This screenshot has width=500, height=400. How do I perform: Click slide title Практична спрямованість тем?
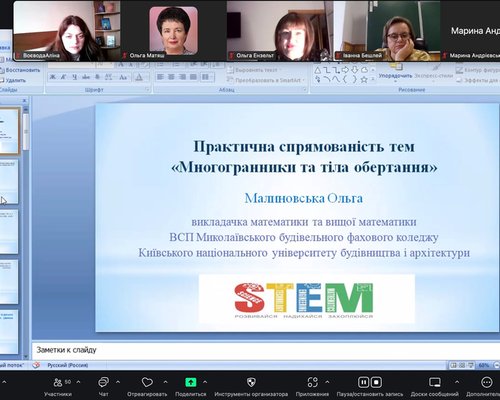click(304, 146)
